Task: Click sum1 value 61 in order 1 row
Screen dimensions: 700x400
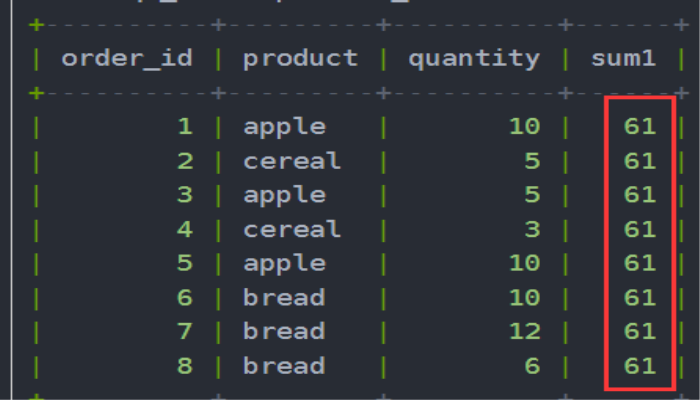Action: point(640,126)
